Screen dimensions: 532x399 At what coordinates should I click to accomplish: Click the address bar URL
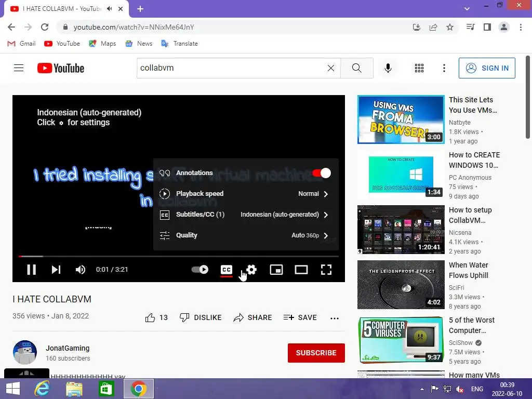click(134, 27)
